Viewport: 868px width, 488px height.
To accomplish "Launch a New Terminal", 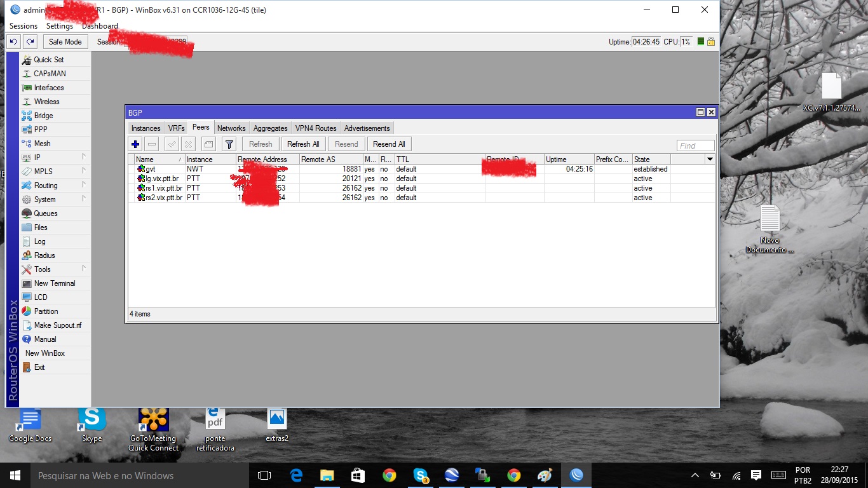I will coord(55,283).
